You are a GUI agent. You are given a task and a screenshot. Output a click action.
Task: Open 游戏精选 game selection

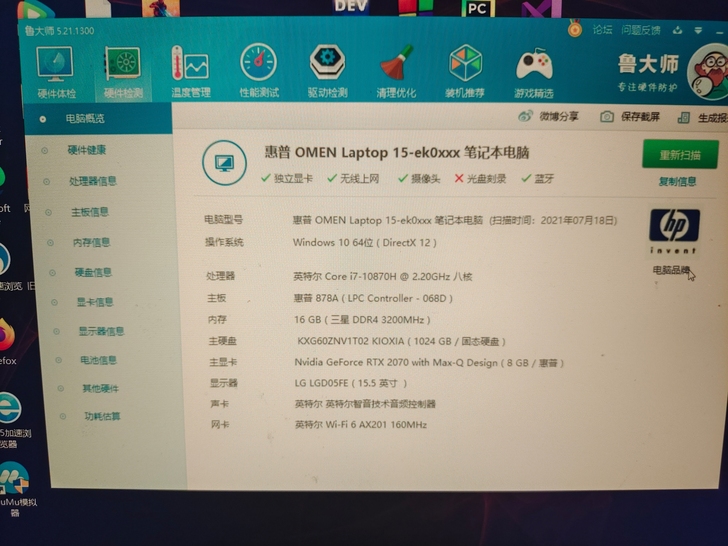pyautogui.click(x=533, y=72)
